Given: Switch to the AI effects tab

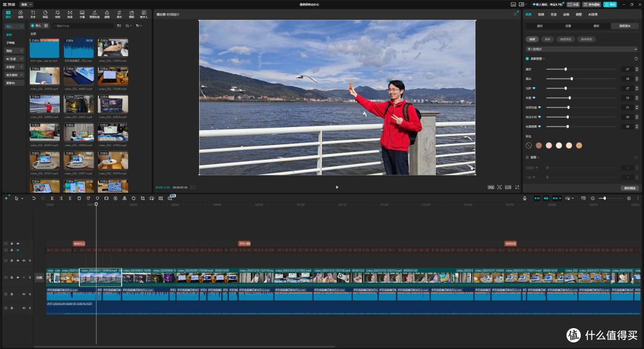Looking at the screenshot, I should point(593,14).
